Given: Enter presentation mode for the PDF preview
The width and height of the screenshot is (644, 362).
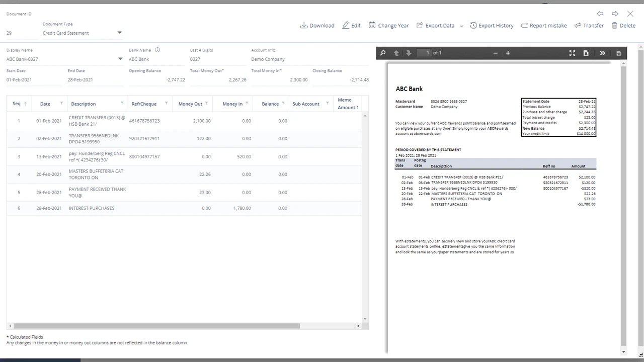Looking at the screenshot, I should click(x=572, y=53).
